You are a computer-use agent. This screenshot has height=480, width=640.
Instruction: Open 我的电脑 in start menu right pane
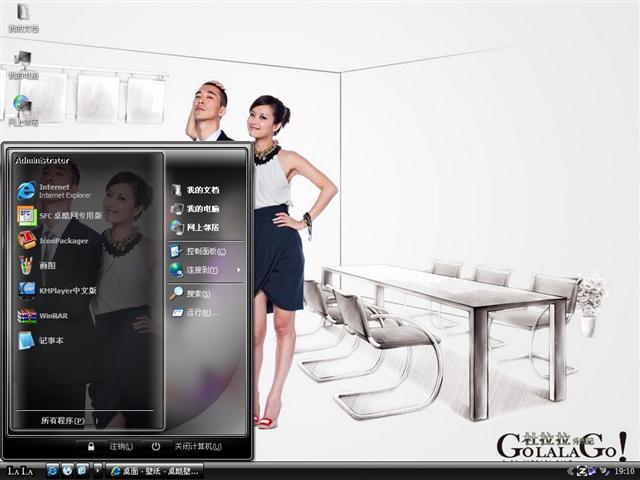pyautogui.click(x=195, y=209)
